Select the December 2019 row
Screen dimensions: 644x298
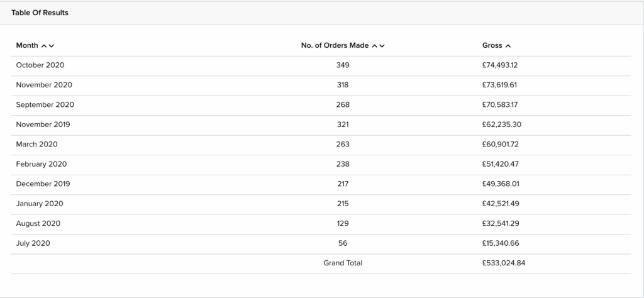[x=321, y=184]
